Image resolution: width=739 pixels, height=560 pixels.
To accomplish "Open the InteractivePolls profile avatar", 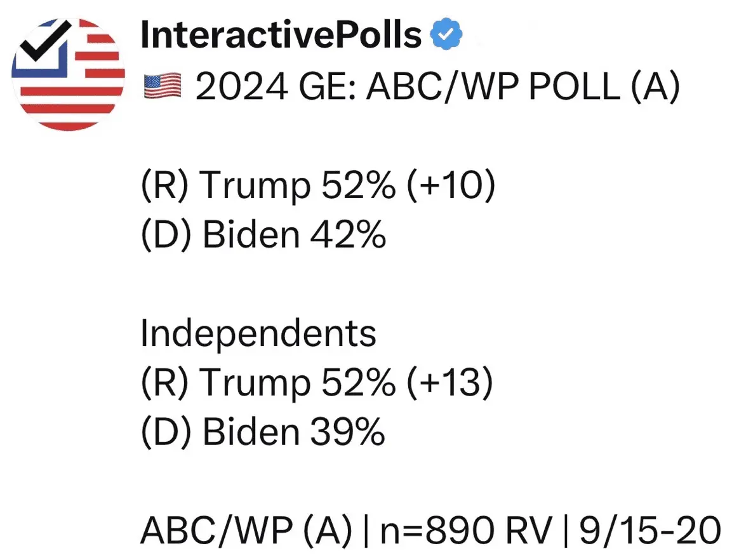I will click(68, 74).
